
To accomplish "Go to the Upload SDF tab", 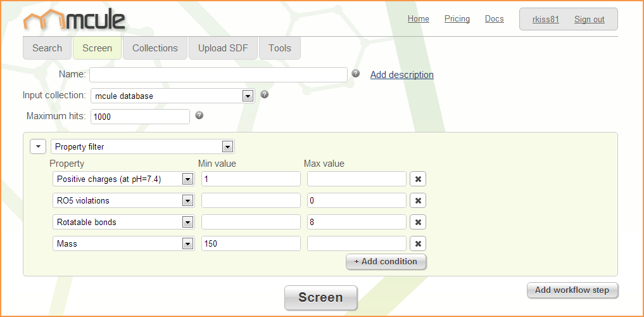I will [223, 48].
